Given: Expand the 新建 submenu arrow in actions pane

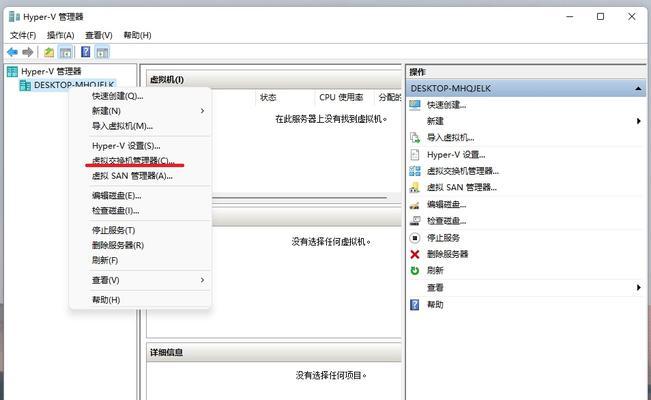Looking at the screenshot, I should [639, 121].
